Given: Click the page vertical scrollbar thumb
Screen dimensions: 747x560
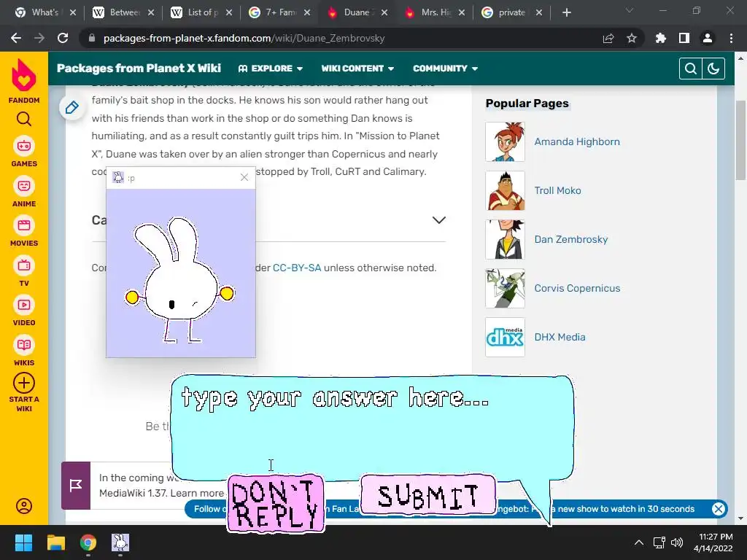Looking at the screenshot, I should tap(740, 141).
